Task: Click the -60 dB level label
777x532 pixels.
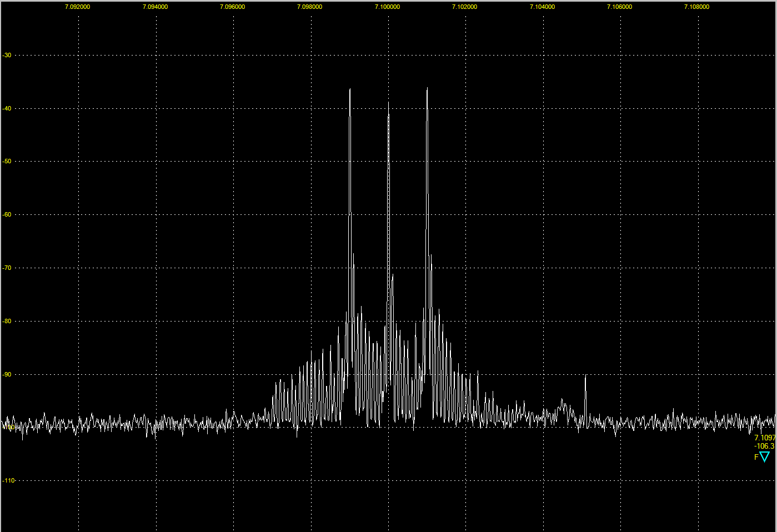Action: click(x=7, y=214)
